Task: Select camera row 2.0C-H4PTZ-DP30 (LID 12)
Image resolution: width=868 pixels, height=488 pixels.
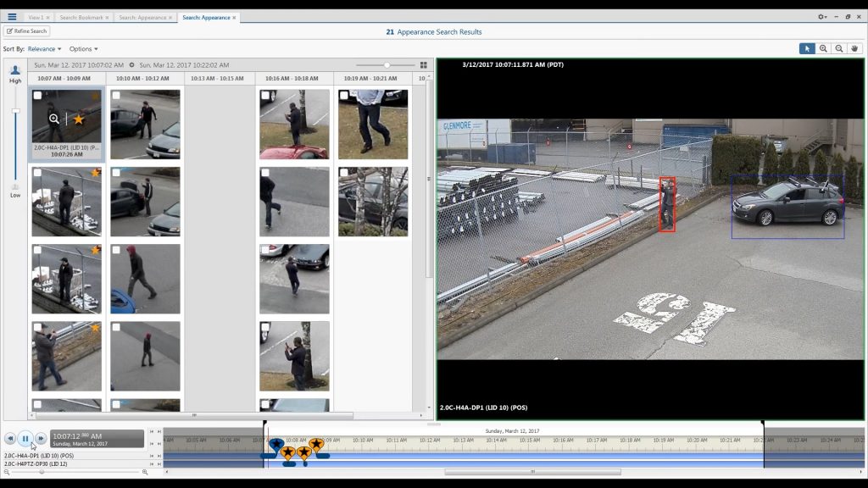Action: pos(36,464)
